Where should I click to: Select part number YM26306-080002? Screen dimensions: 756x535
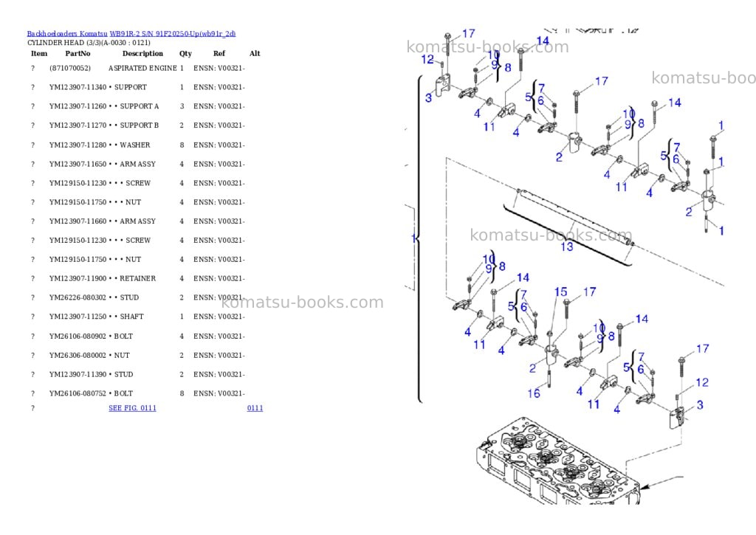78,356
